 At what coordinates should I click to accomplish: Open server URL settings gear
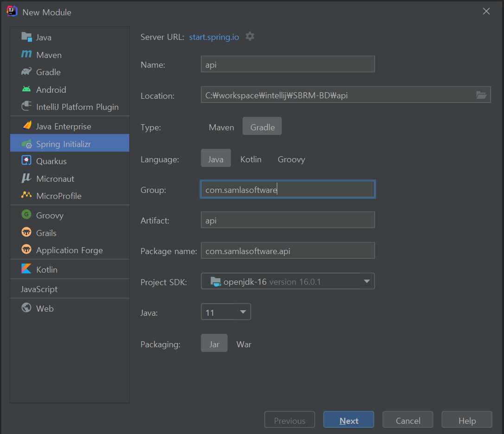tap(250, 36)
